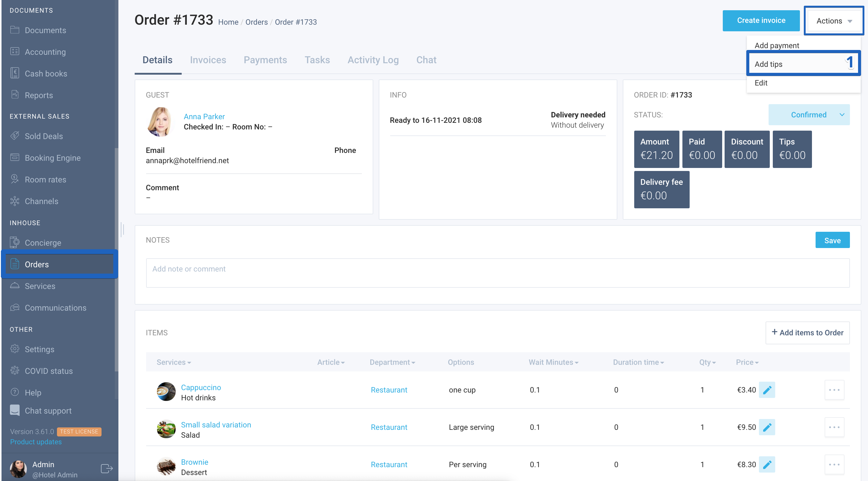Sort by the Article column header
The height and width of the screenshot is (481, 868).
pos(331,362)
